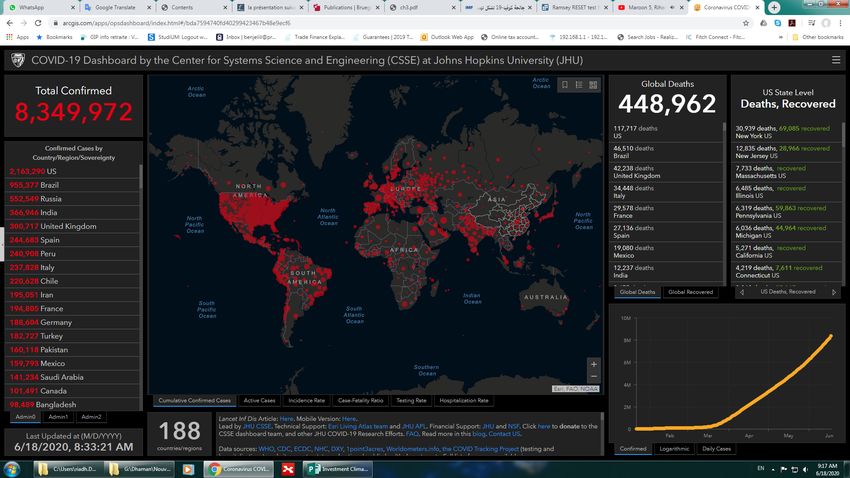This screenshot has height=478, width=850.
Task: Reload the current page
Action: click(38, 23)
